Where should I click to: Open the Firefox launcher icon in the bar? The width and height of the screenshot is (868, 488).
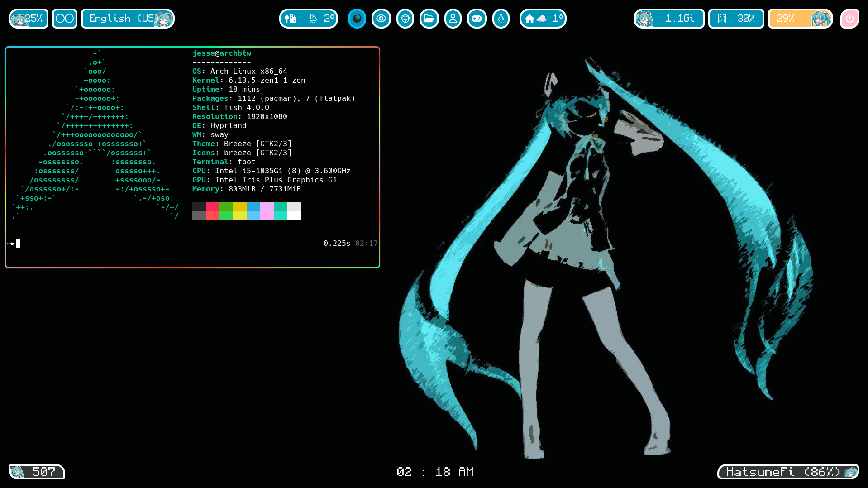pyautogui.click(x=357, y=19)
